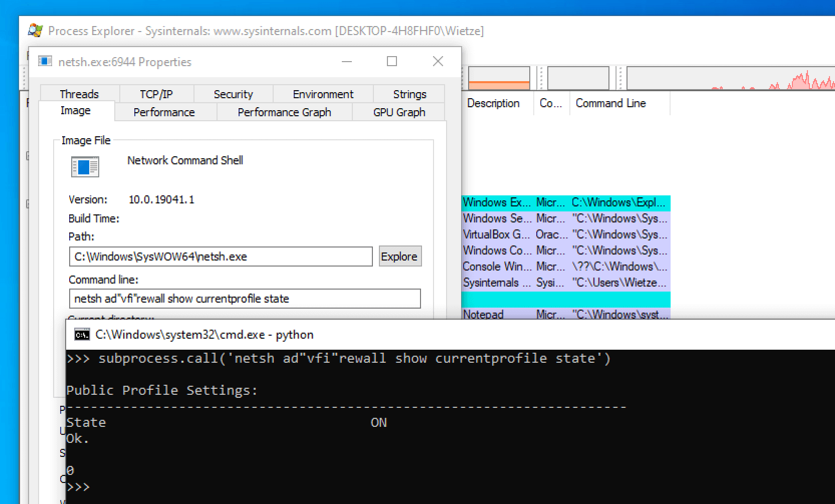Select the Windows Ex... process row
Viewport: 835px width, 504px height.
point(566,202)
